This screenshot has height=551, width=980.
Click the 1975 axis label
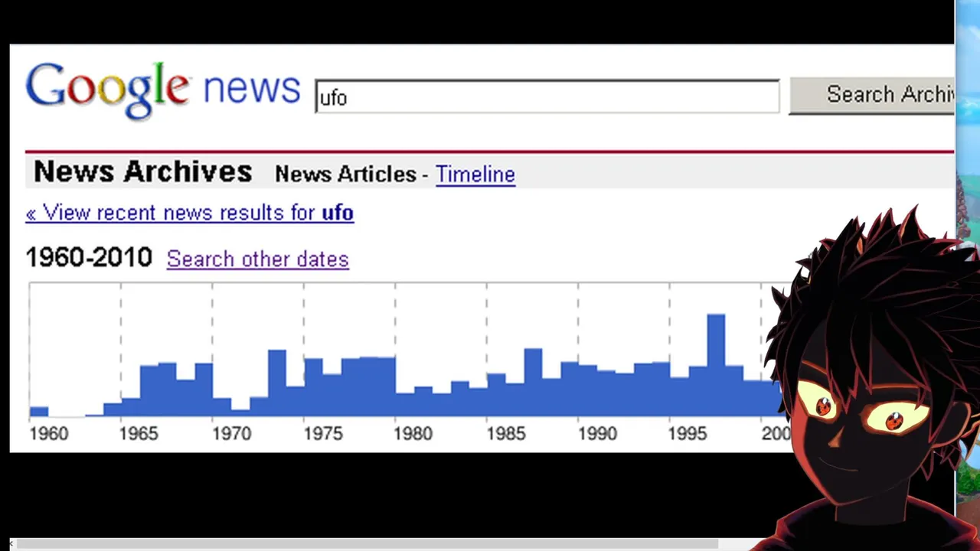coord(322,434)
